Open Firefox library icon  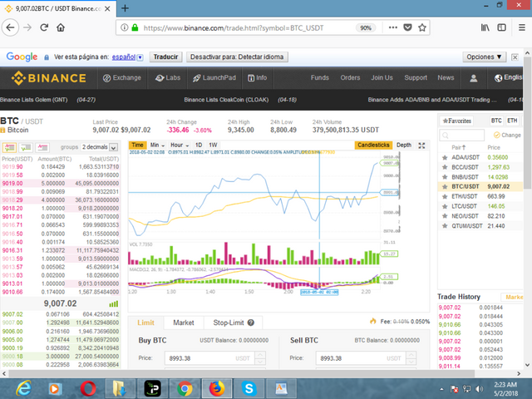click(x=485, y=27)
